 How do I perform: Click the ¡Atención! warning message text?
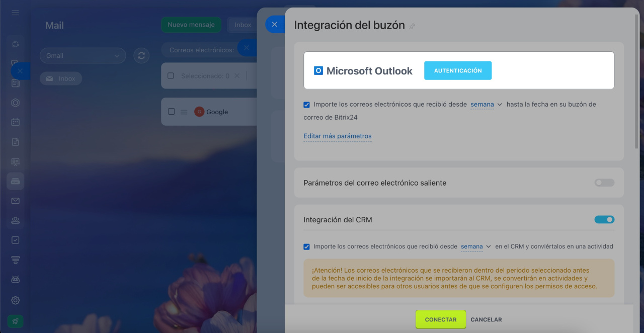coord(454,278)
